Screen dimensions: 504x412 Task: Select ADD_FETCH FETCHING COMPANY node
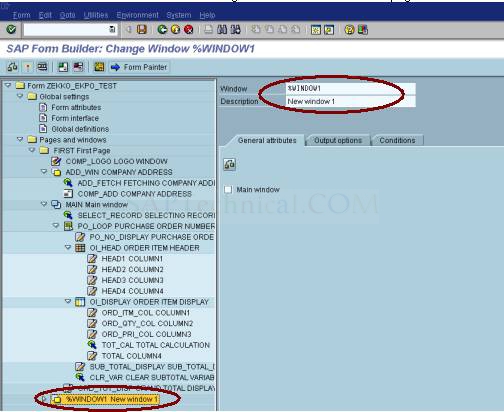[146, 183]
